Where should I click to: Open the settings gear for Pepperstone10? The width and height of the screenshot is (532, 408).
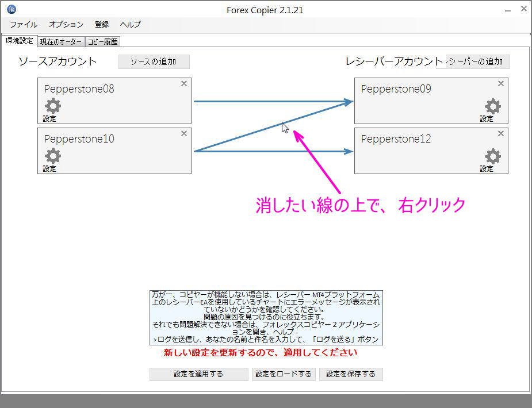[x=52, y=156]
